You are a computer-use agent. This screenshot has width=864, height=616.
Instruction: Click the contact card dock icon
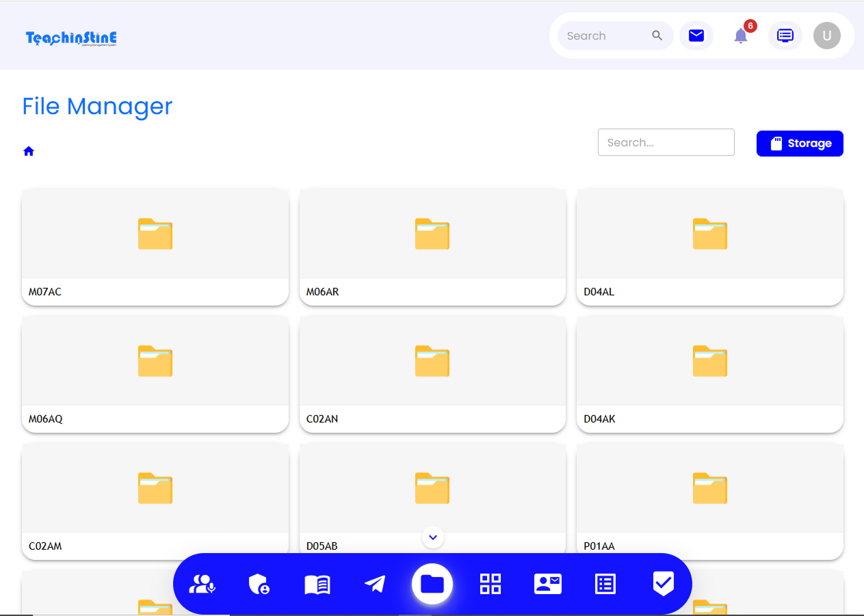tap(548, 584)
